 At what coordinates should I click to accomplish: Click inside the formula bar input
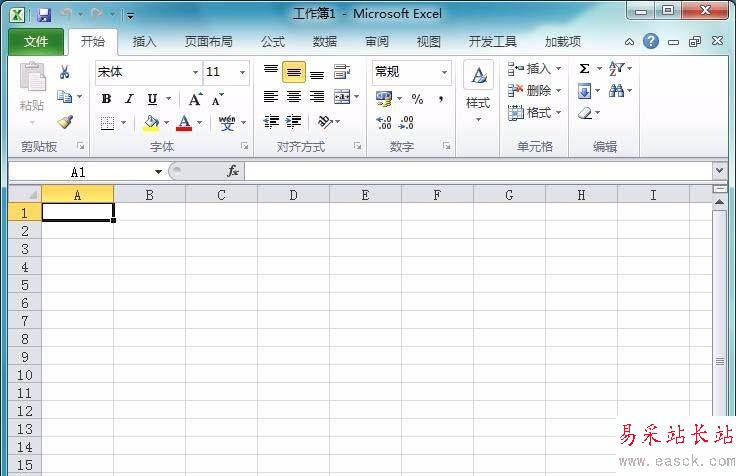click(478, 171)
